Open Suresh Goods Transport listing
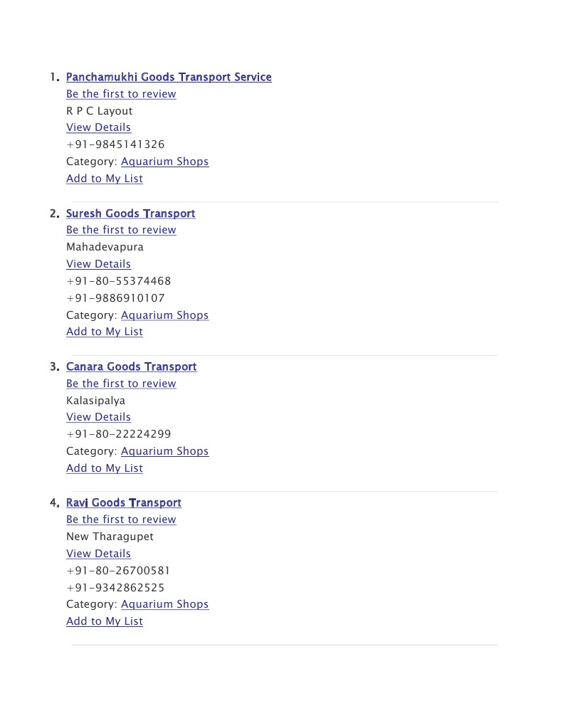This screenshot has width=563, height=728. pyautogui.click(x=130, y=213)
